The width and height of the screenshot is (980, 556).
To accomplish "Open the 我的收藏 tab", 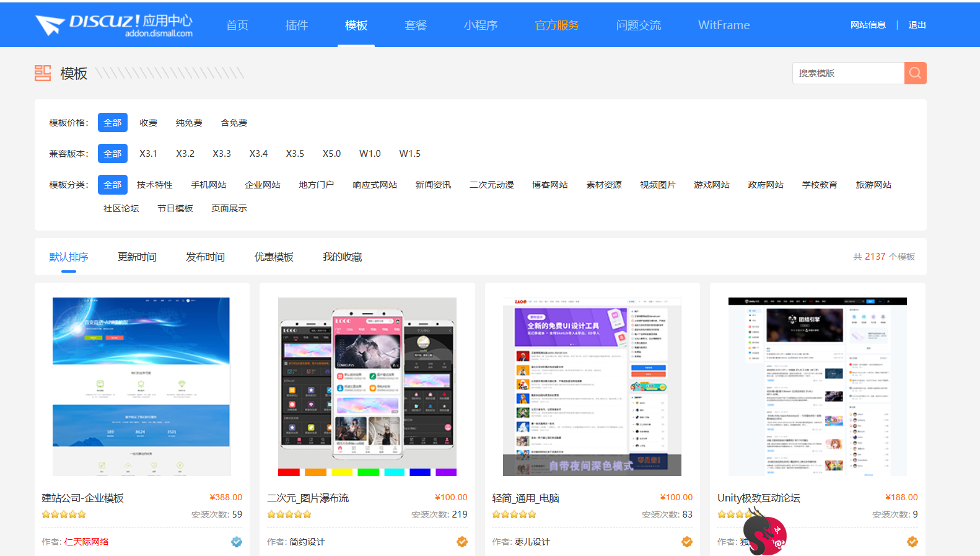I will [342, 257].
